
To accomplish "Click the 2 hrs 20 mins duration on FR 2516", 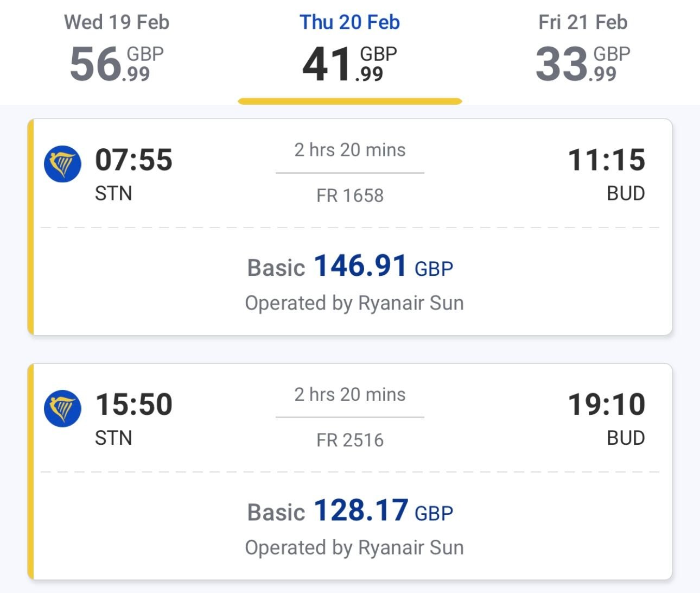I will coord(350,395).
